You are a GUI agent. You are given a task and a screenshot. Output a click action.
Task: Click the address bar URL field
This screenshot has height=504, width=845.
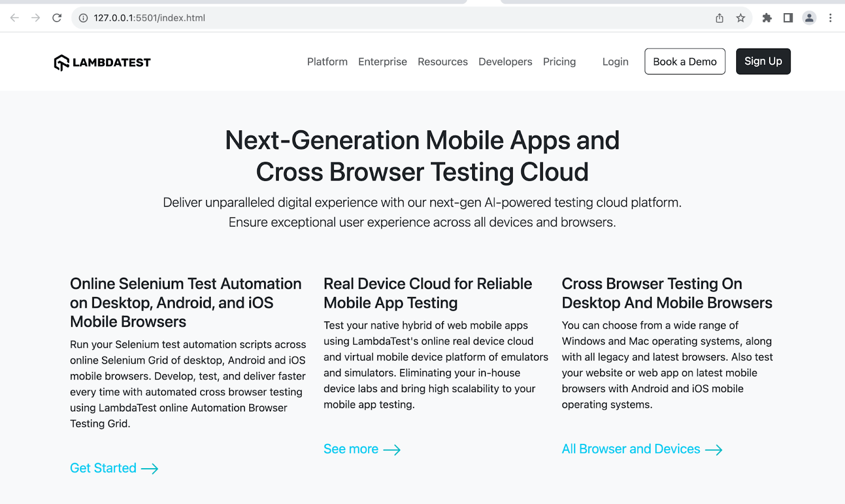click(370, 18)
